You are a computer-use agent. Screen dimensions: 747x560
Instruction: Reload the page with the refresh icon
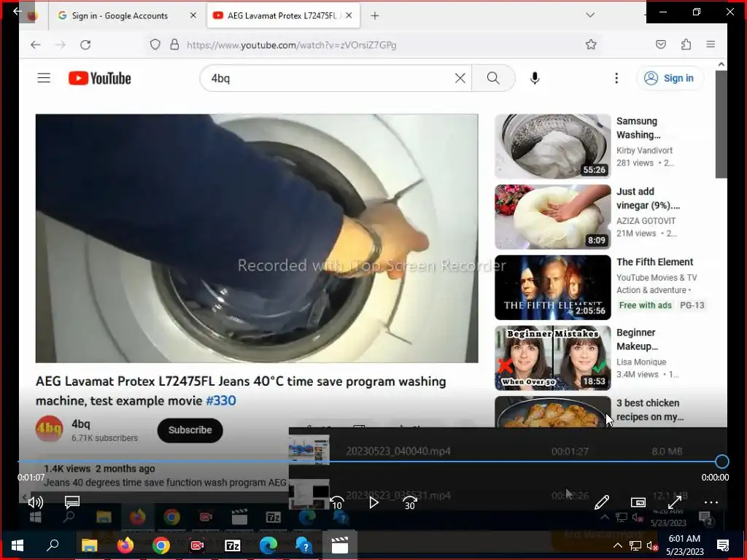pos(85,44)
